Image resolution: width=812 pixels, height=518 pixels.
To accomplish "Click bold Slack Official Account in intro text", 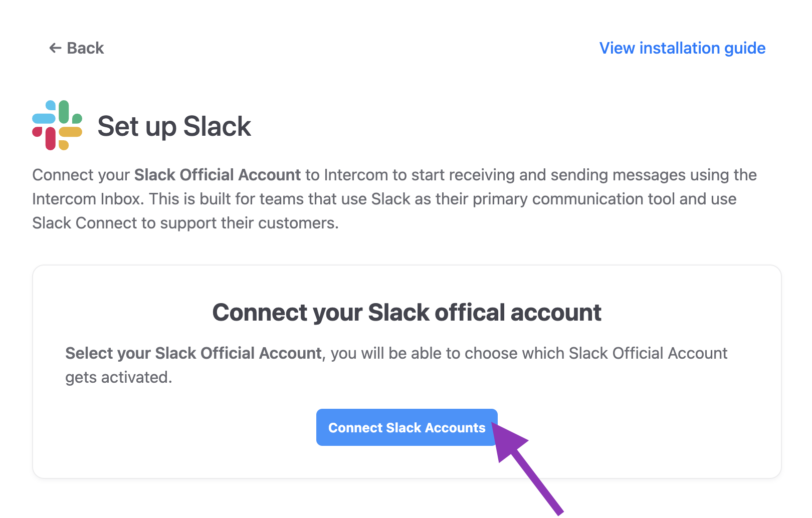I will (217, 175).
